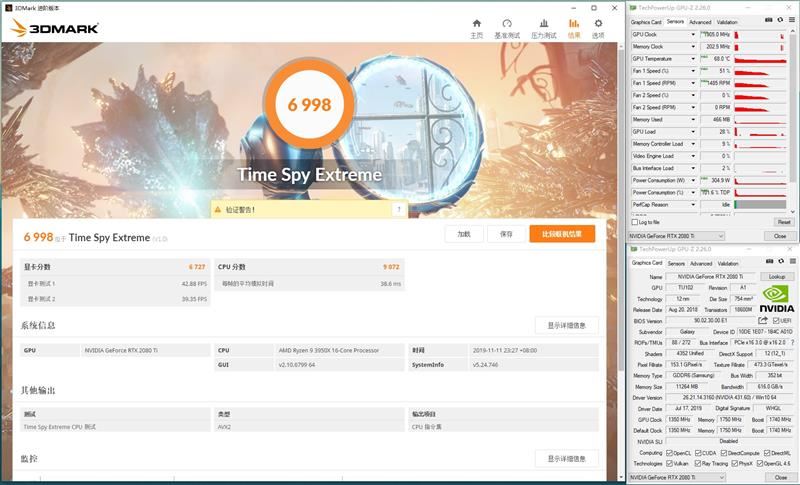Open the options (选项) gear icon
This screenshot has height=485, width=800.
point(598,23)
